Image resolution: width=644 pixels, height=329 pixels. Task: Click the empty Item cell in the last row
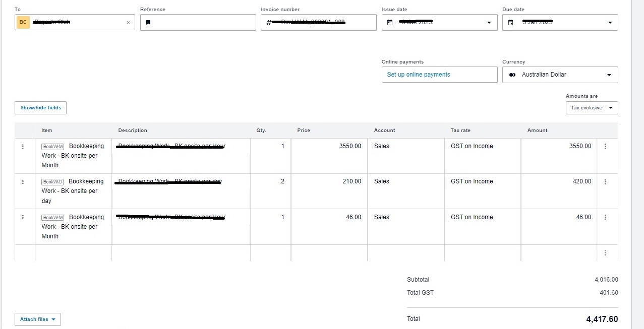click(74, 252)
